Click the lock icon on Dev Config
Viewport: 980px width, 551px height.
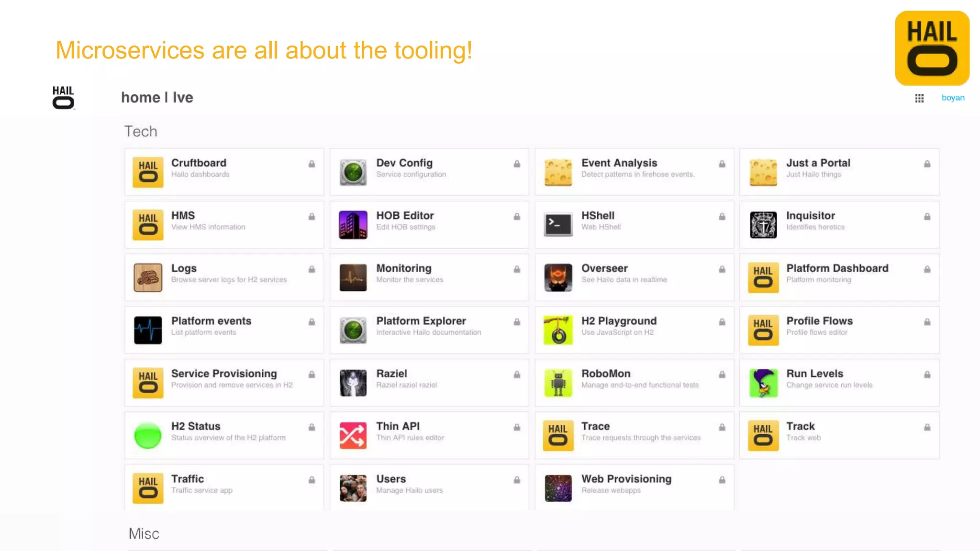point(517,164)
